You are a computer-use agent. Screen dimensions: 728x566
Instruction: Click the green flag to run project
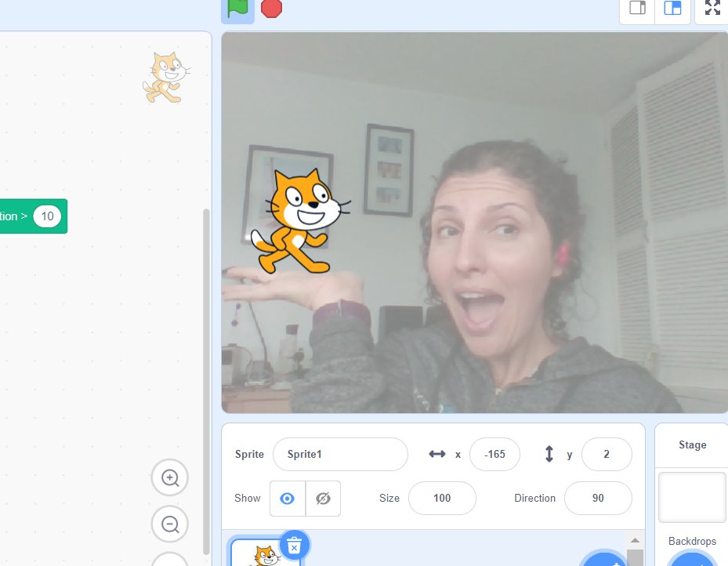[237, 9]
